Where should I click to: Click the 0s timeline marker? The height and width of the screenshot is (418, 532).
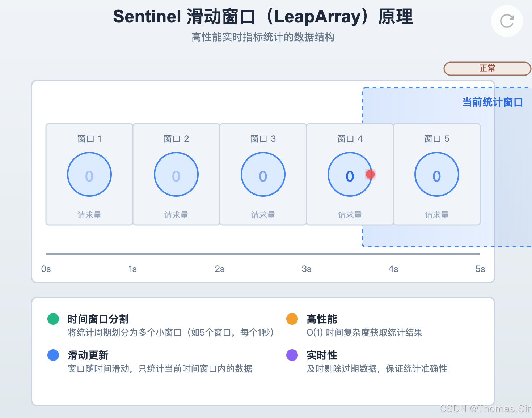pos(46,269)
